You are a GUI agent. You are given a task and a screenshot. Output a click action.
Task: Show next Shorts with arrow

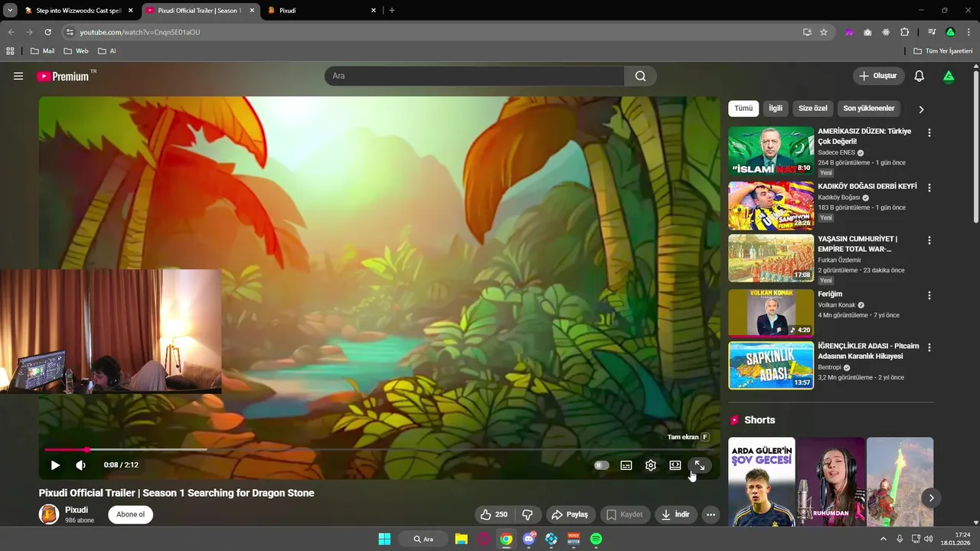click(931, 498)
